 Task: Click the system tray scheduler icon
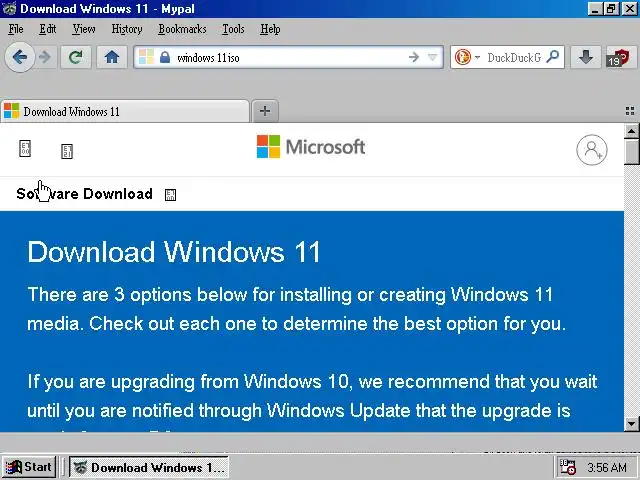pyautogui.click(x=567, y=467)
